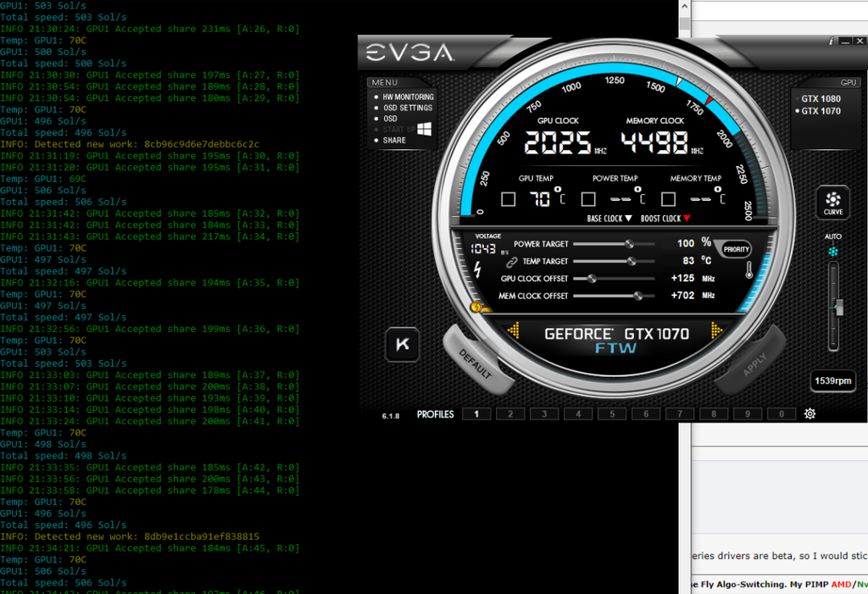Select profile 0
This screenshot has width=868, height=594.
coord(781,414)
